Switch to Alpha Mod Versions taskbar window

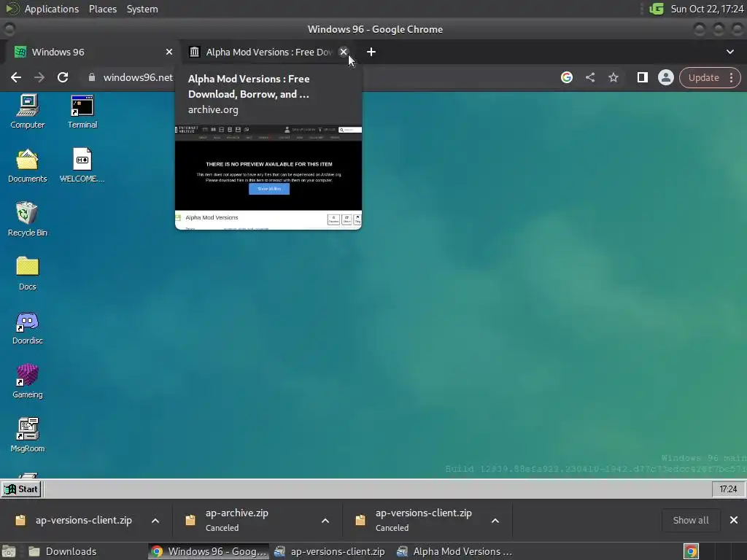tap(455, 551)
